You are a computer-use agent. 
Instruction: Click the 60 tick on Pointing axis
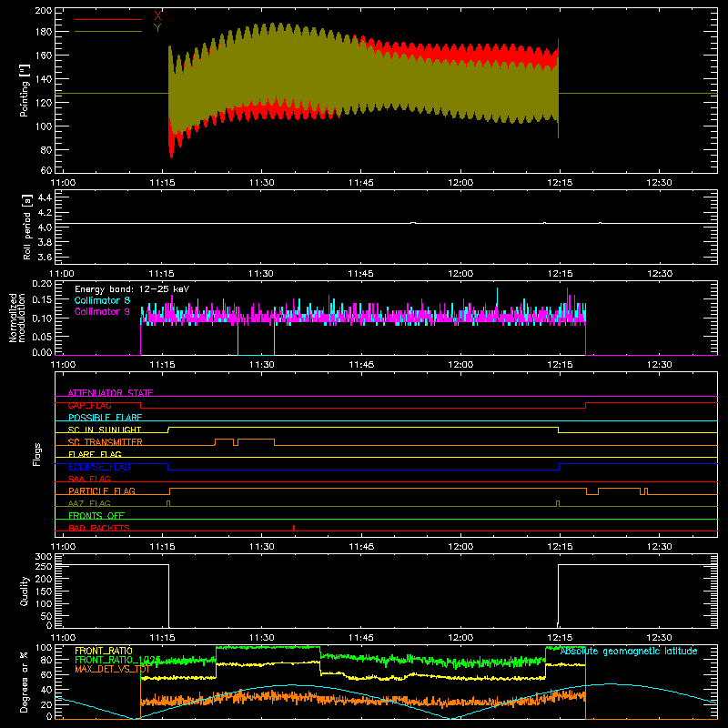tap(46, 170)
